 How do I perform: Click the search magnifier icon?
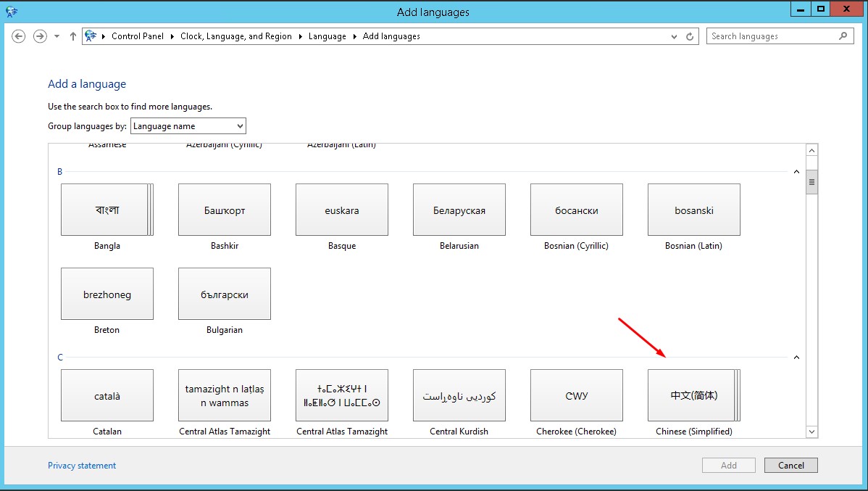click(x=843, y=36)
